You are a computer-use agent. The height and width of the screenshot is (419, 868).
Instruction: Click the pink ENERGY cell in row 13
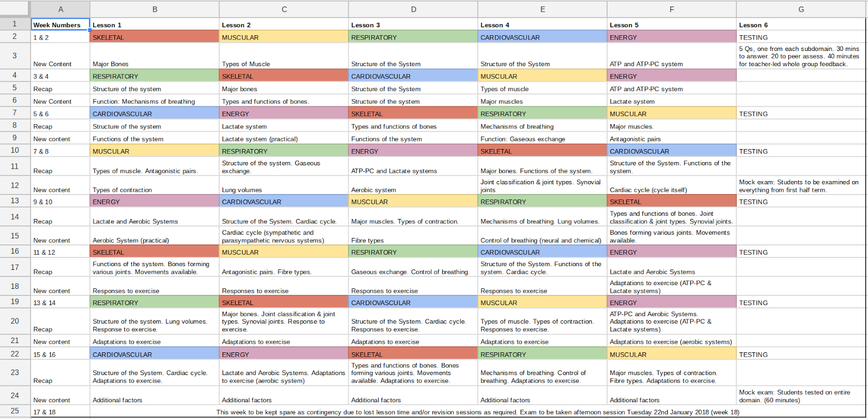pyautogui.click(x=155, y=201)
